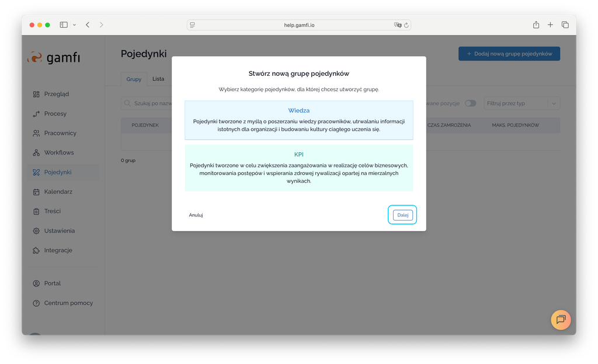Switch to the Lista tab

158,79
